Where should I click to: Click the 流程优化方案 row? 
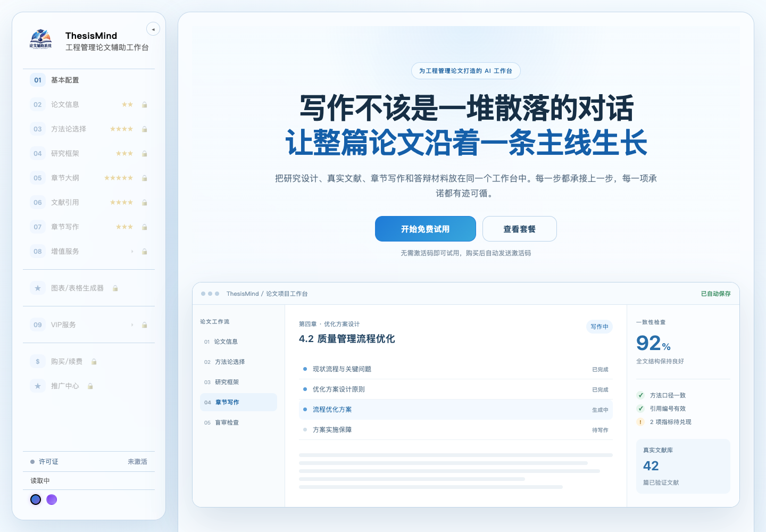[x=456, y=410]
